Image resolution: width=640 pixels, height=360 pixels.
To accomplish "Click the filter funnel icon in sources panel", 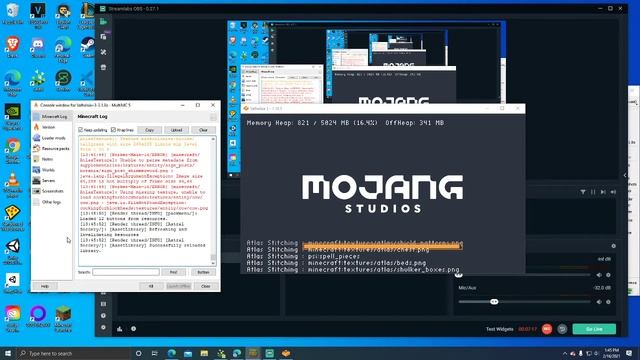I will tap(583, 192).
